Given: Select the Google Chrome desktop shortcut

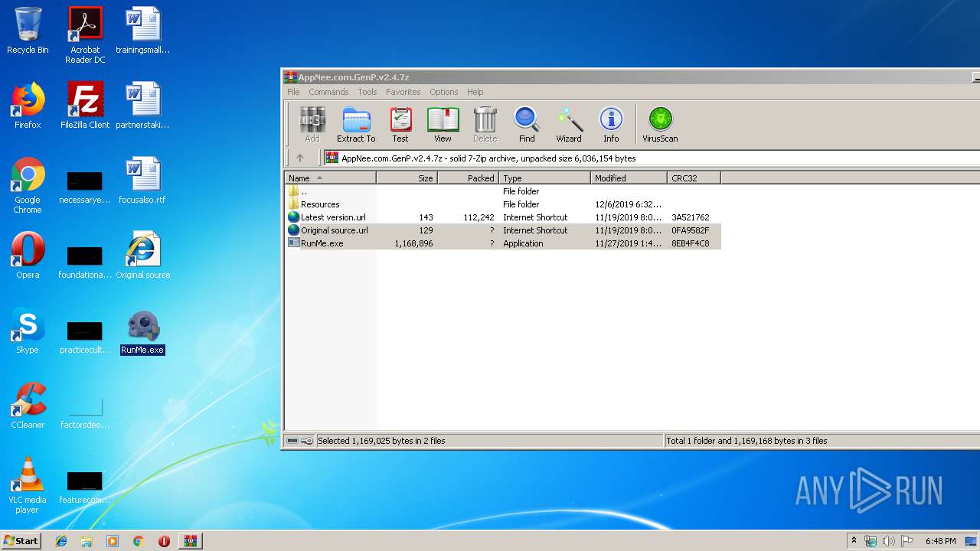Looking at the screenshot, I should (x=28, y=185).
